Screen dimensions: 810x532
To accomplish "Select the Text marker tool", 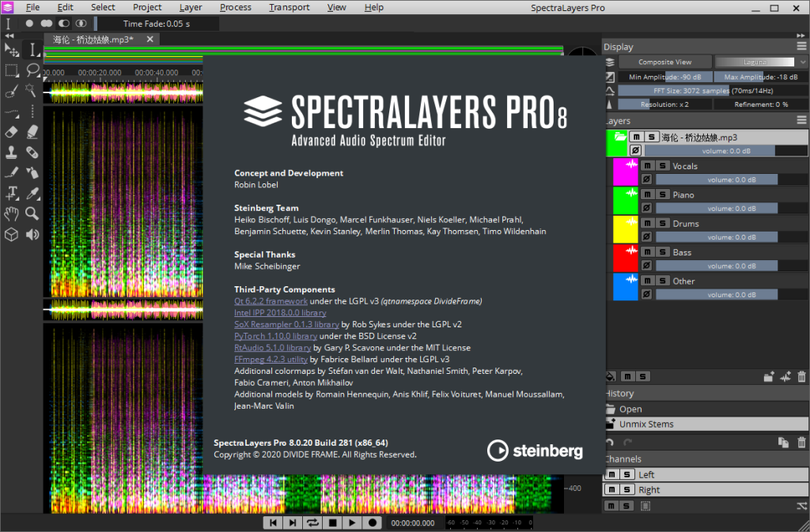I will (11, 193).
